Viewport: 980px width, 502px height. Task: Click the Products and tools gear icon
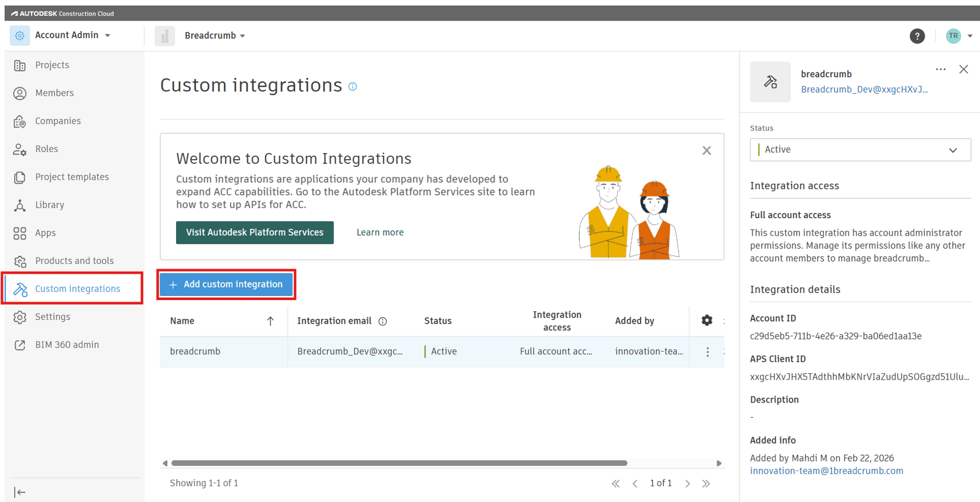(x=20, y=261)
